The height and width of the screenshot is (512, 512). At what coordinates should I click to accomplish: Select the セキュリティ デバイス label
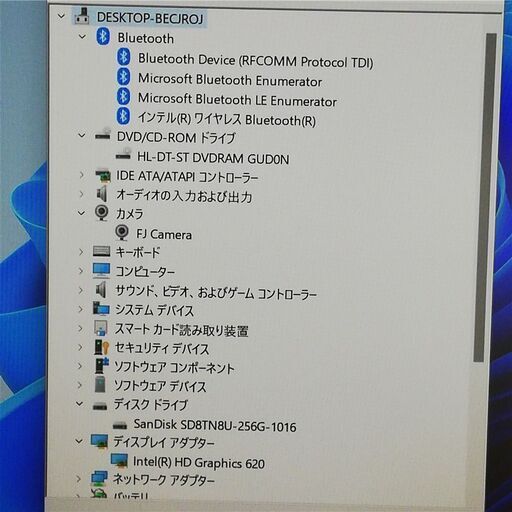pos(162,348)
